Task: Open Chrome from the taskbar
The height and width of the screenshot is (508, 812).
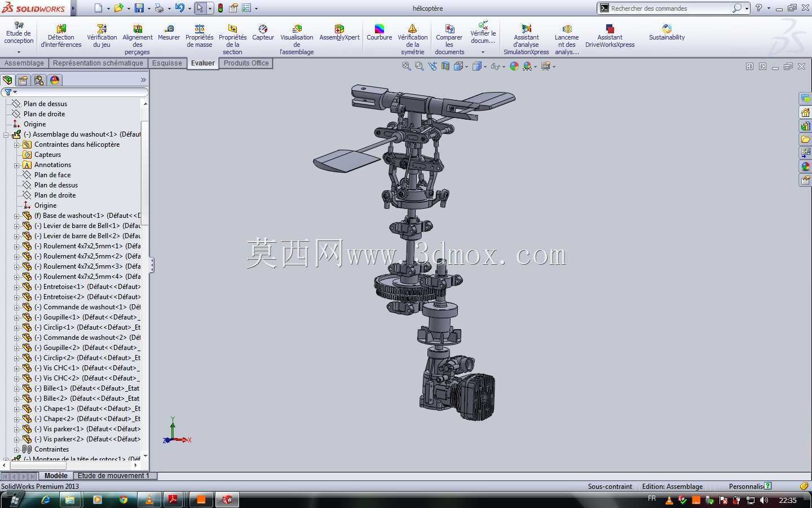Action: (x=123, y=500)
